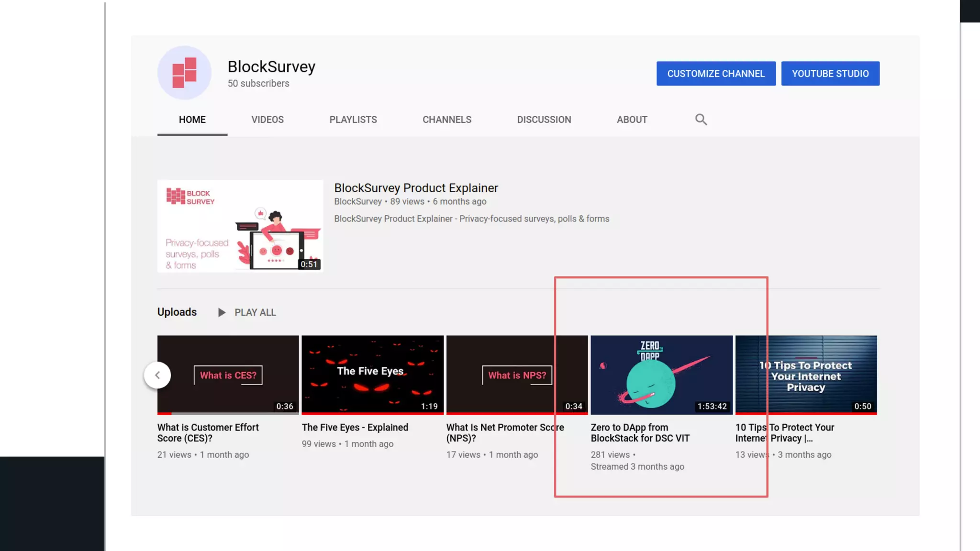Viewport: 980px width, 551px height.
Task: Click the previous uploads carousel arrow
Action: coord(157,375)
